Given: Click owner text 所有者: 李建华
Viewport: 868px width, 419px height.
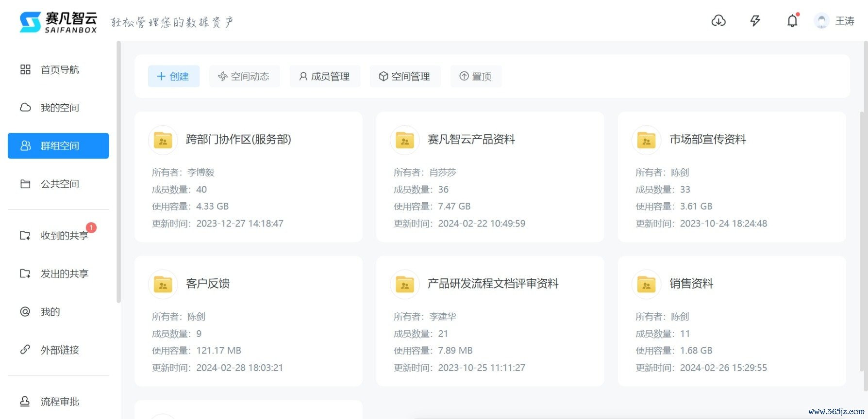Looking at the screenshot, I should pos(425,316).
